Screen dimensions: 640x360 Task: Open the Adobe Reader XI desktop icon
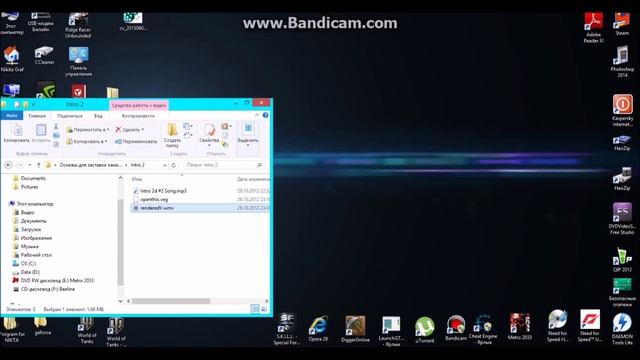coord(593,27)
